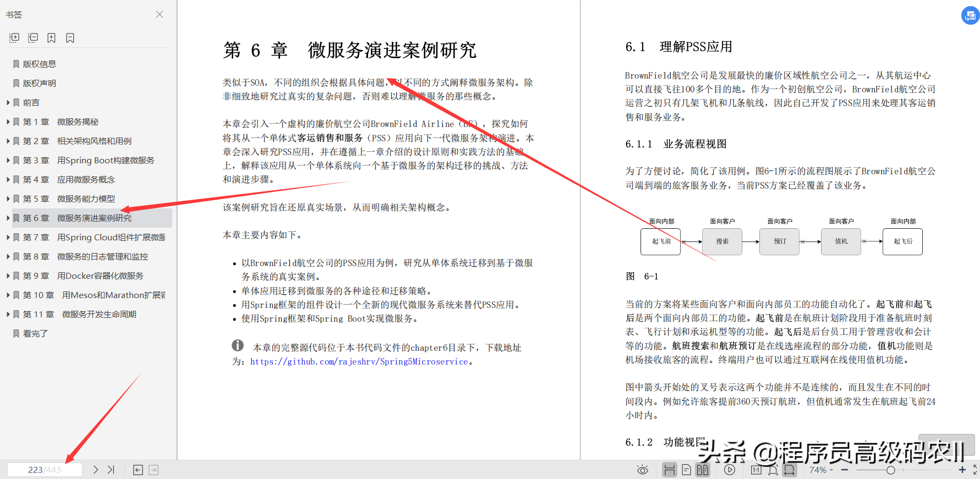This screenshot has width=980, height=479.
Task: Expand 第 10 章 用Mesos和Marathon bookmark
Action: [x=8, y=295]
